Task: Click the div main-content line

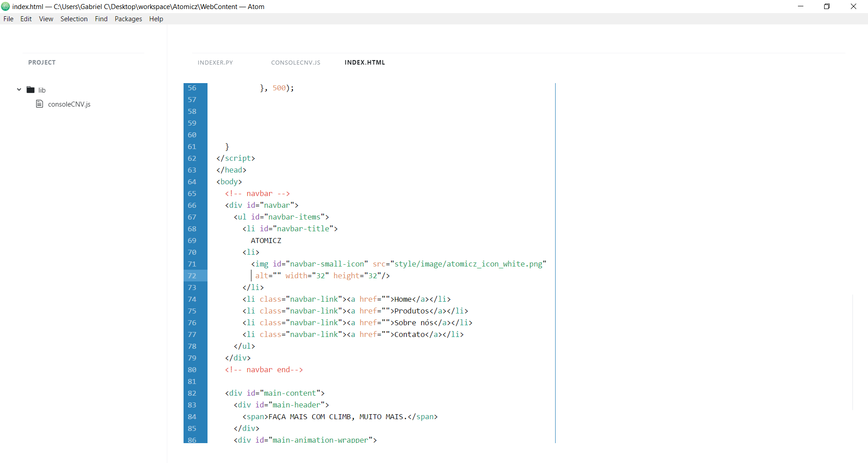Action: [275, 393]
